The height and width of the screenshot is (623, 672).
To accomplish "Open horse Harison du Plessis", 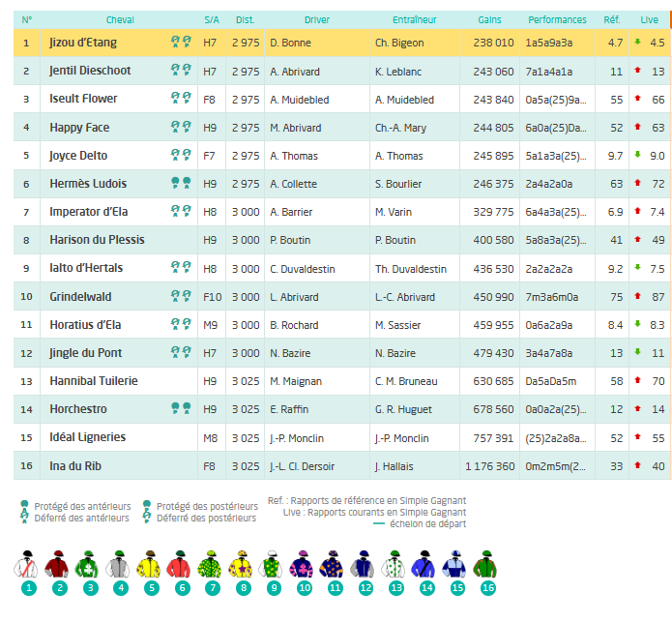I will 101,240.
